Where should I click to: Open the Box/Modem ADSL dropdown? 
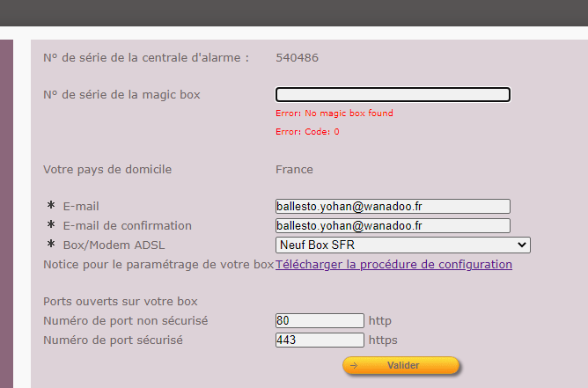coord(402,245)
